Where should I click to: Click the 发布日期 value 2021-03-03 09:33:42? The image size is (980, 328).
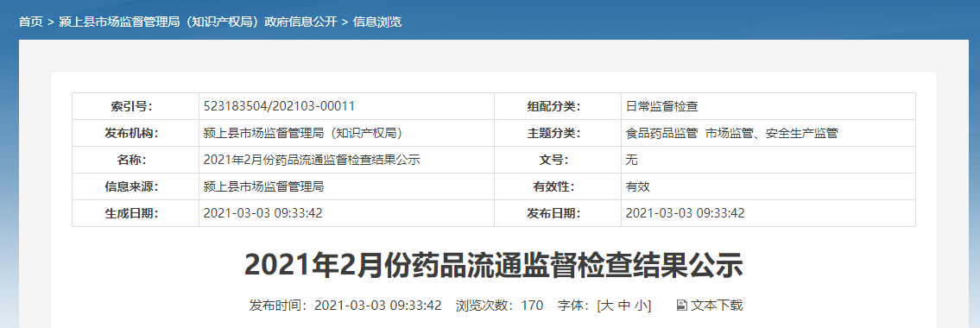685,214
